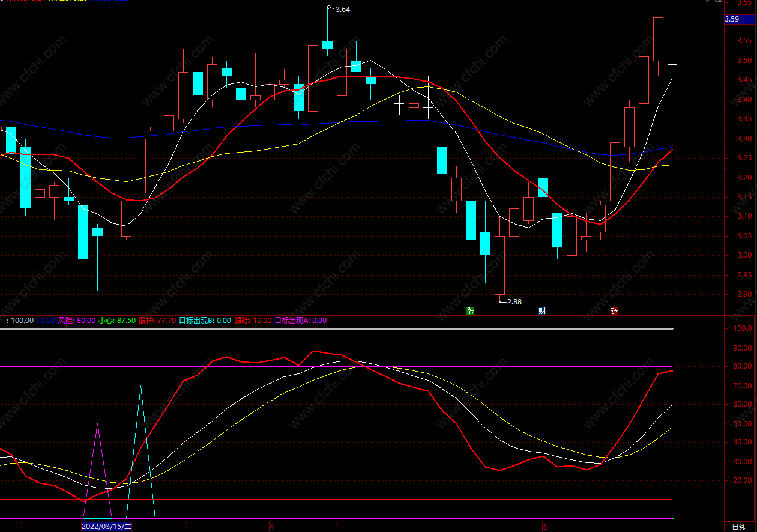This screenshot has width=757, height=532.
Task: Click the 3.64 high price annotation
Action: 343,10
